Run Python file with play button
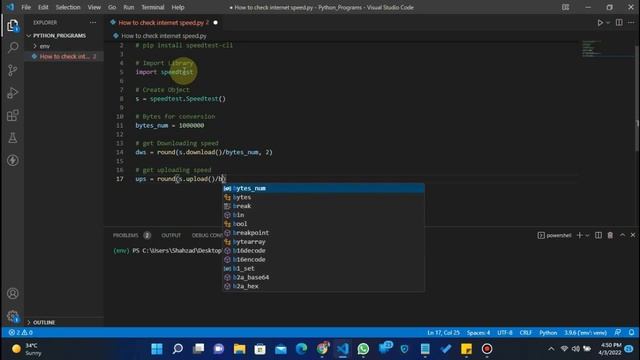This screenshot has width=640, height=360. (x=600, y=23)
